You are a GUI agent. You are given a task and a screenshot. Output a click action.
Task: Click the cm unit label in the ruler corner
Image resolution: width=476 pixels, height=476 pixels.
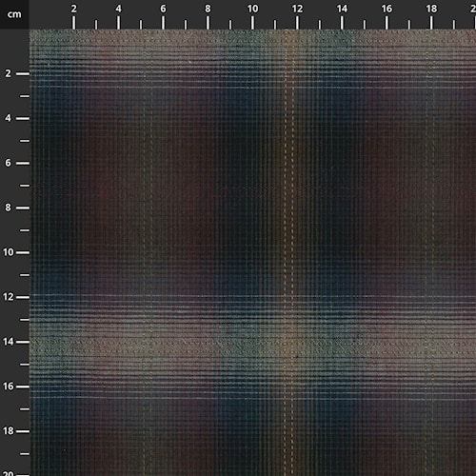coord(14,14)
